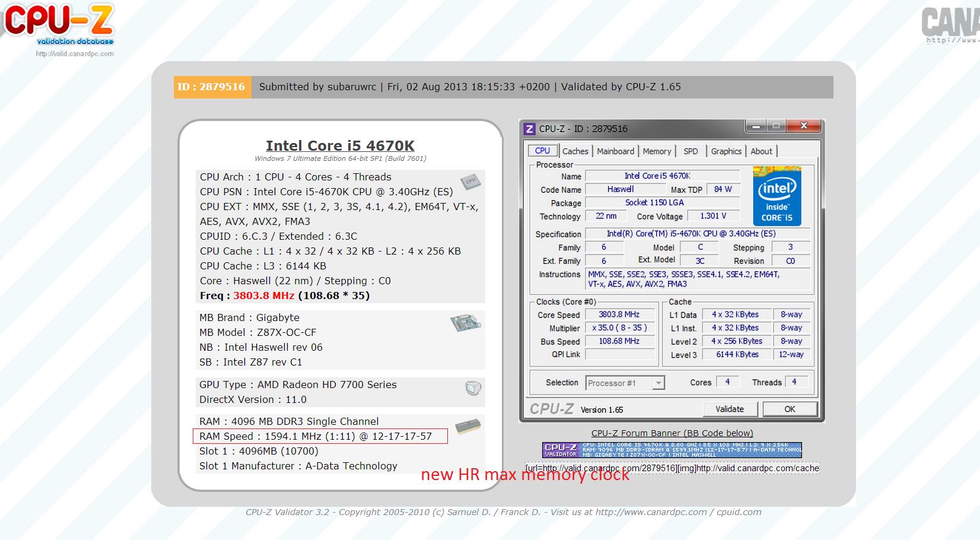980x540 pixels.
Task: Click the L1 Data value 4 x 32 KBytes
Action: [x=737, y=315]
